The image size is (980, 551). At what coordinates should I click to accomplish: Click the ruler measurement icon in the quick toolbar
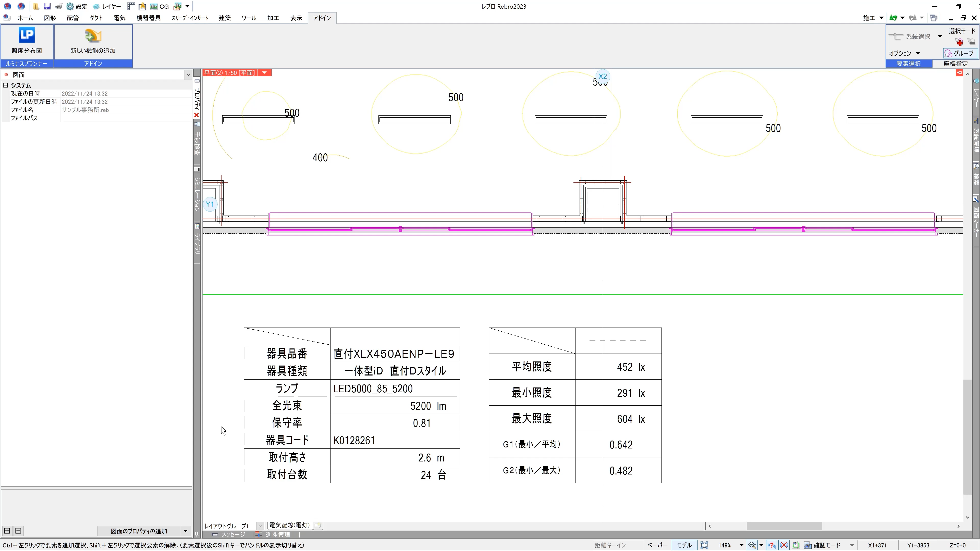click(131, 6)
